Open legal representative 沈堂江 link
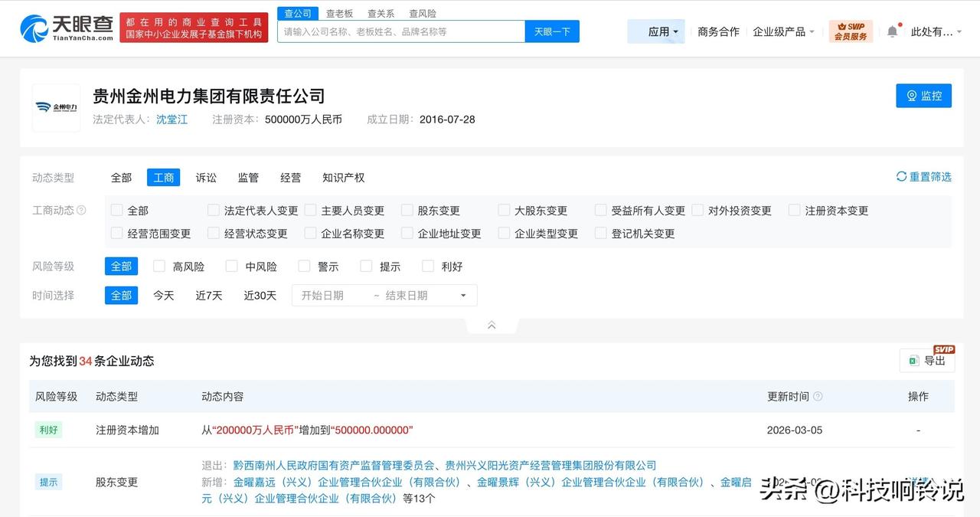 (x=171, y=119)
